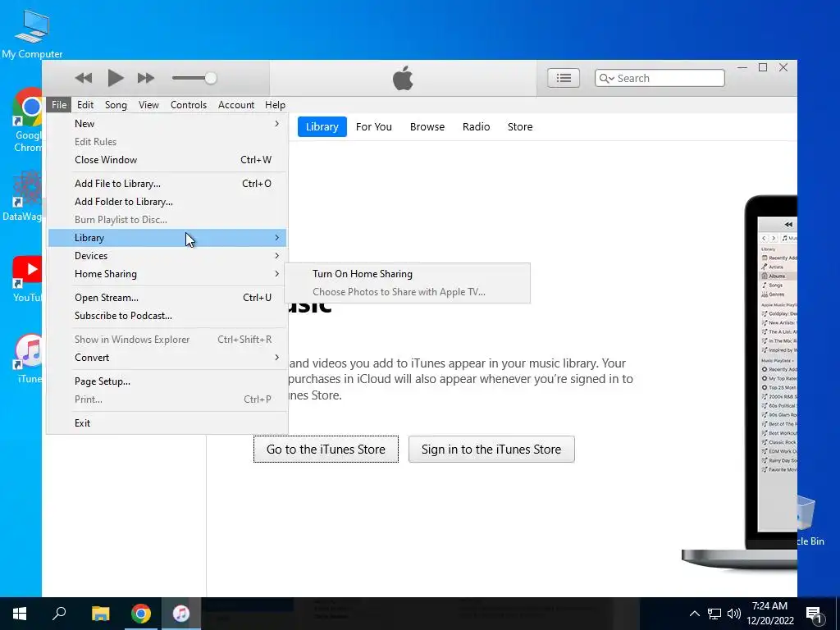Open Chrome from the taskbar
This screenshot has width=840, height=630.
pyautogui.click(x=141, y=614)
